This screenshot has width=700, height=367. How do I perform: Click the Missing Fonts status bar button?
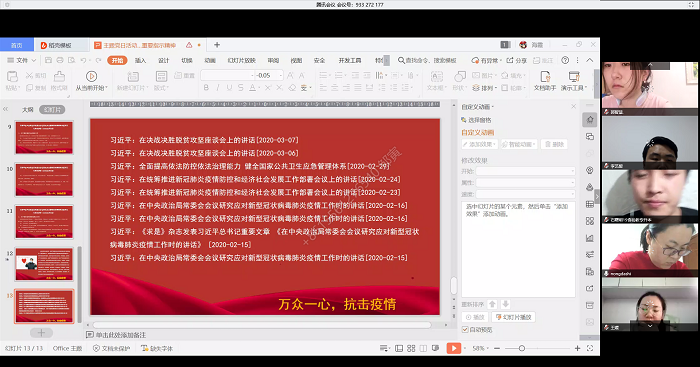point(157,348)
